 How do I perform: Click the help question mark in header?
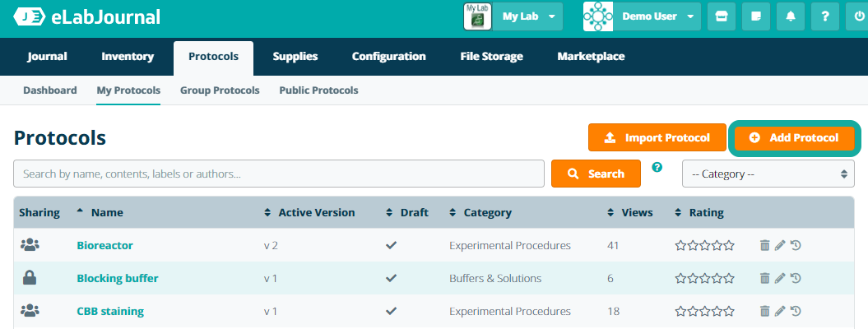[825, 16]
